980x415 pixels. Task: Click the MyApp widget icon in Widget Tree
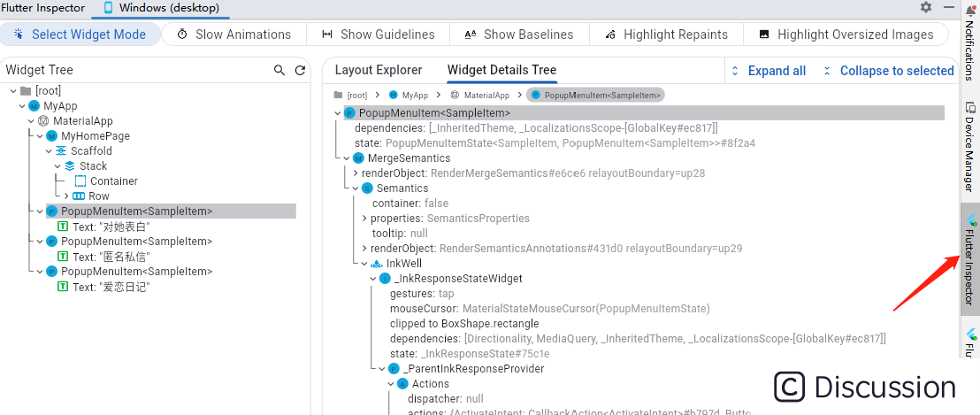(x=34, y=105)
